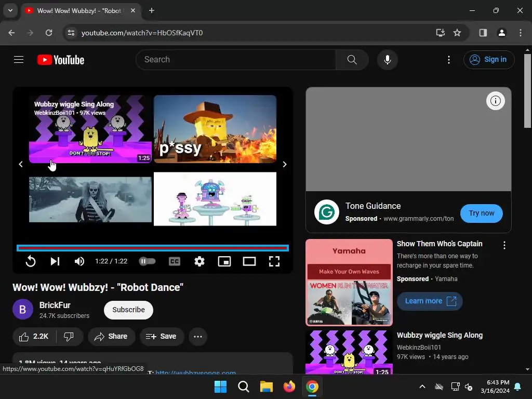Viewport: 532px width, 399px height.
Task: Open the BrickFur channel name link
Action: tap(55, 305)
